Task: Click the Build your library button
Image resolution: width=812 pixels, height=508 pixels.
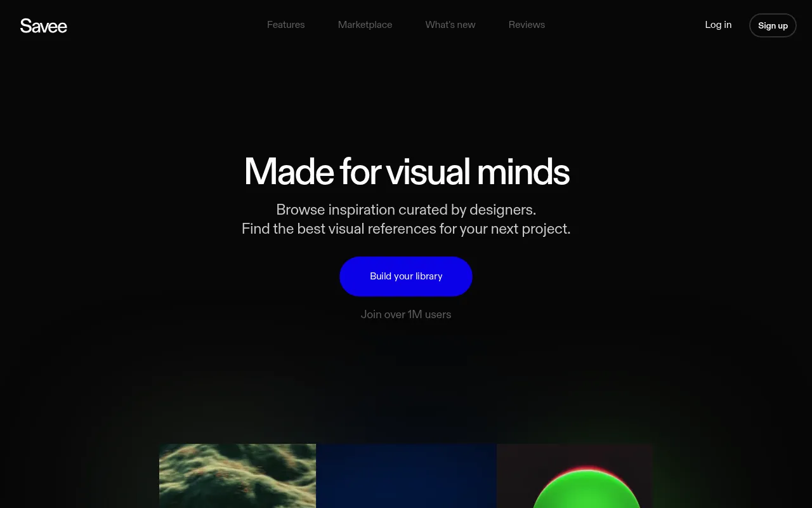Action: 406,276
